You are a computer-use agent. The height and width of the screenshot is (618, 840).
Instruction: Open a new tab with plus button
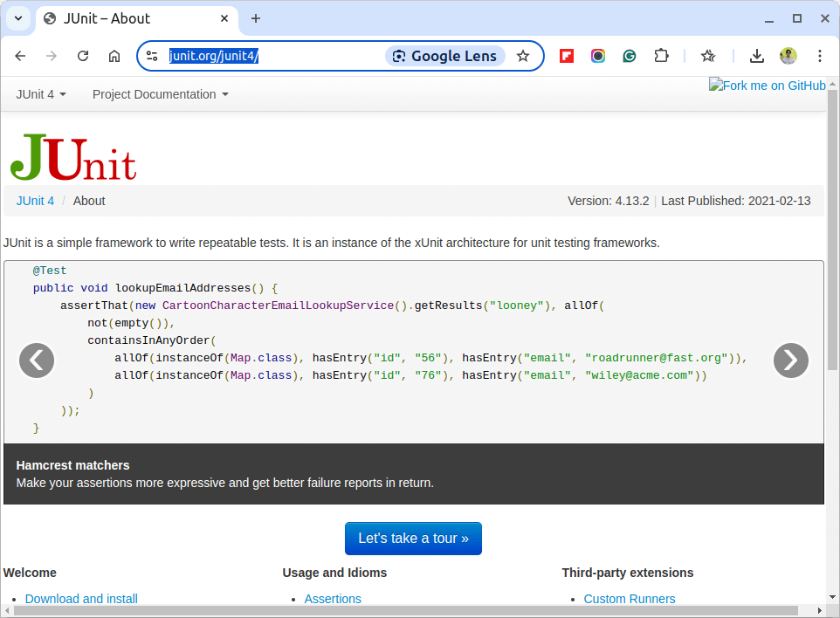(256, 18)
